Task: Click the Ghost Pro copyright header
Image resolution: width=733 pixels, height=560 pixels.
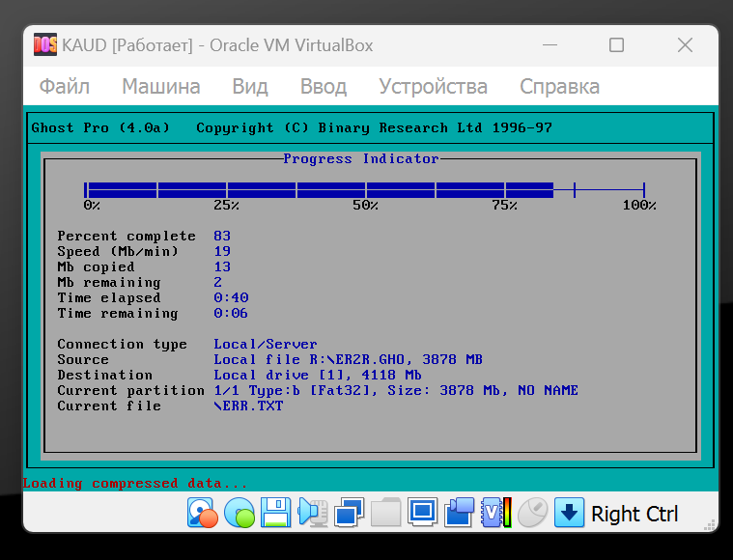Action: click(292, 127)
